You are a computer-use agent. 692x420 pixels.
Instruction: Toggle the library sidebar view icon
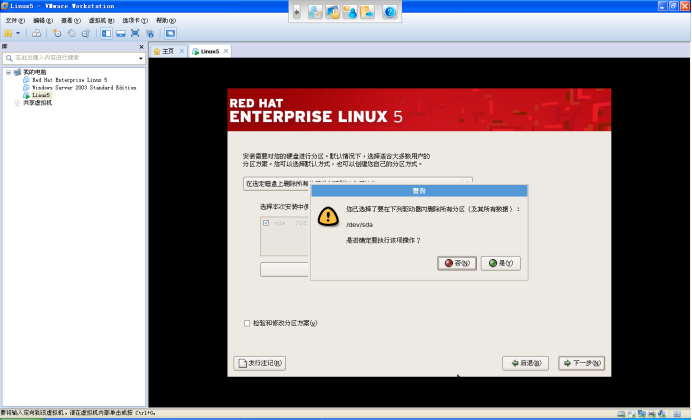click(x=106, y=33)
